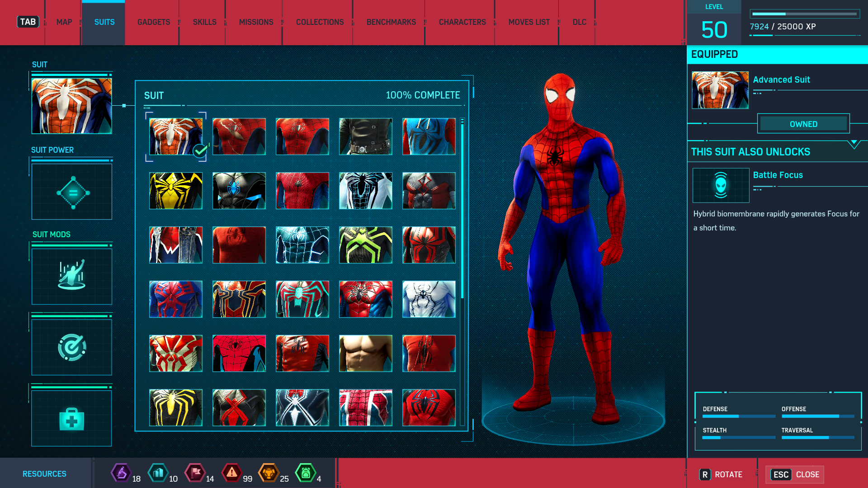This screenshot has height=488, width=868.
Task: Click the XP progress bar
Action: [804, 14]
